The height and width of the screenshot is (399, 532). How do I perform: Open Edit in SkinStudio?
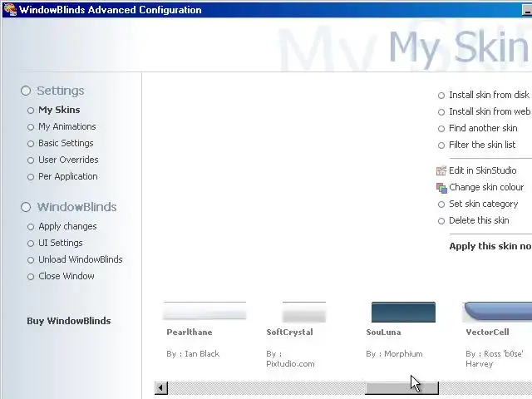click(482, 170)
